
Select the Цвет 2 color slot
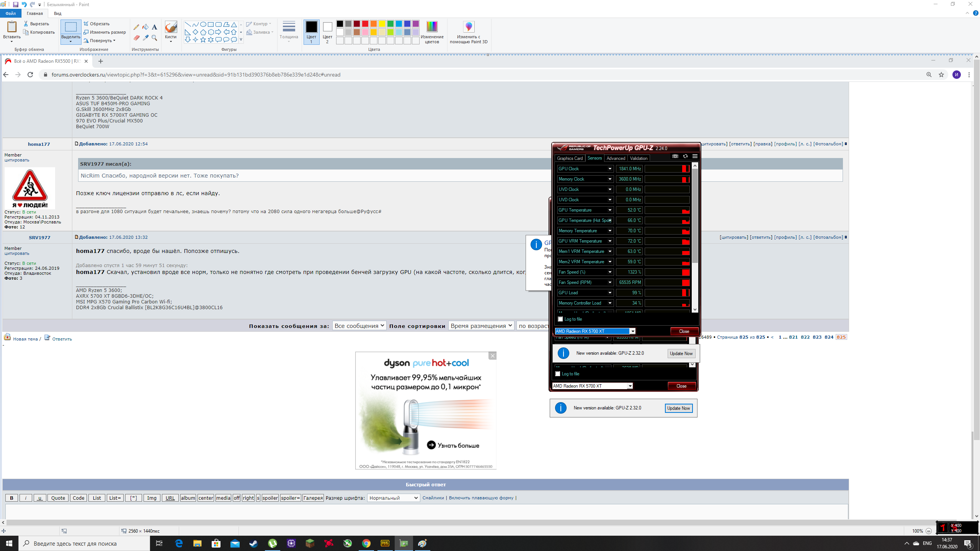[327, 32]
